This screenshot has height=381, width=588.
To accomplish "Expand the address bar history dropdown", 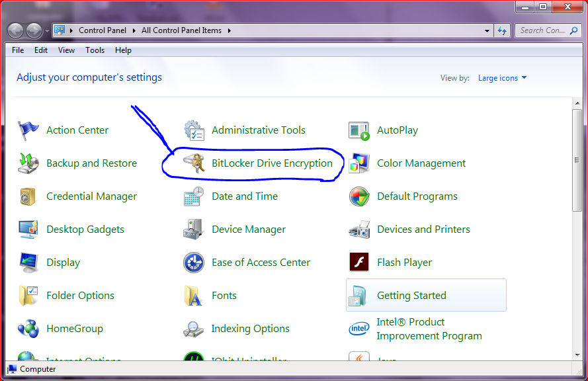I will coord(487,30).
